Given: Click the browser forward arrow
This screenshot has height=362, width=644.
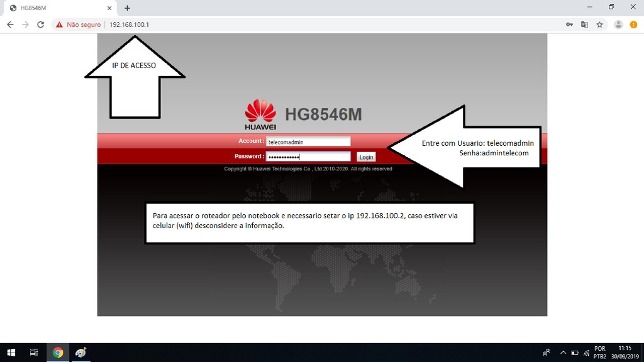Looking at the screenshot, I should 25,25.
